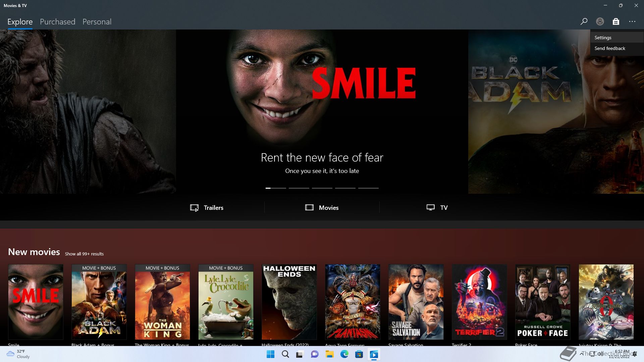Open the weather widget showing 32°F
The width and height of the screenshot is (644, 362).
click(18, 354)
